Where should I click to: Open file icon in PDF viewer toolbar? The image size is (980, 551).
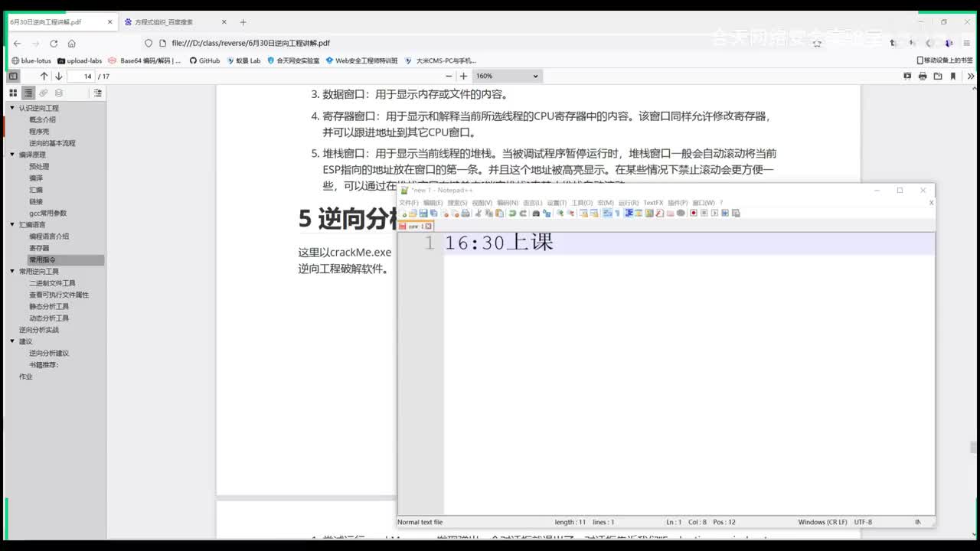click(x=938, y=76)
